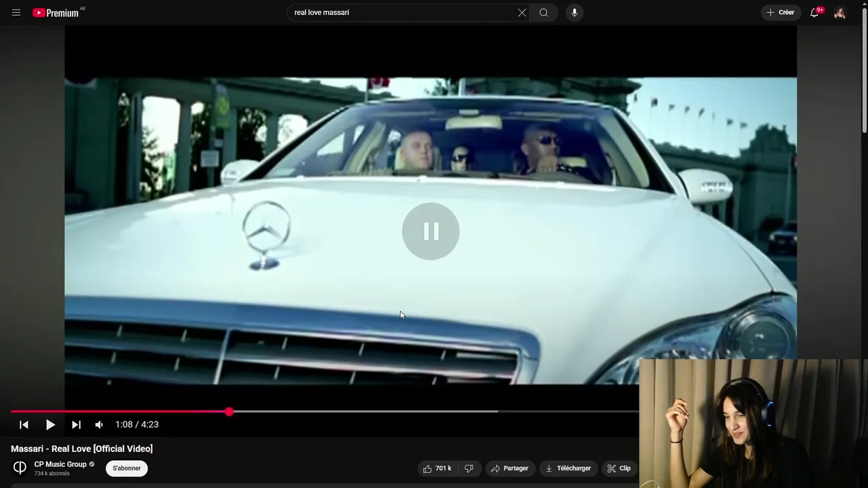
Task: Open the Partager share dialog
Action: pos(509,468)
